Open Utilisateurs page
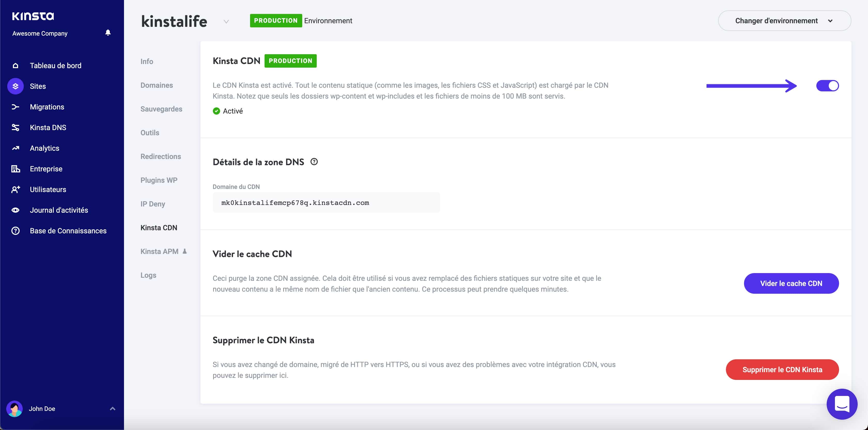This screenshot has width=868, height=430. click(48, 190)
